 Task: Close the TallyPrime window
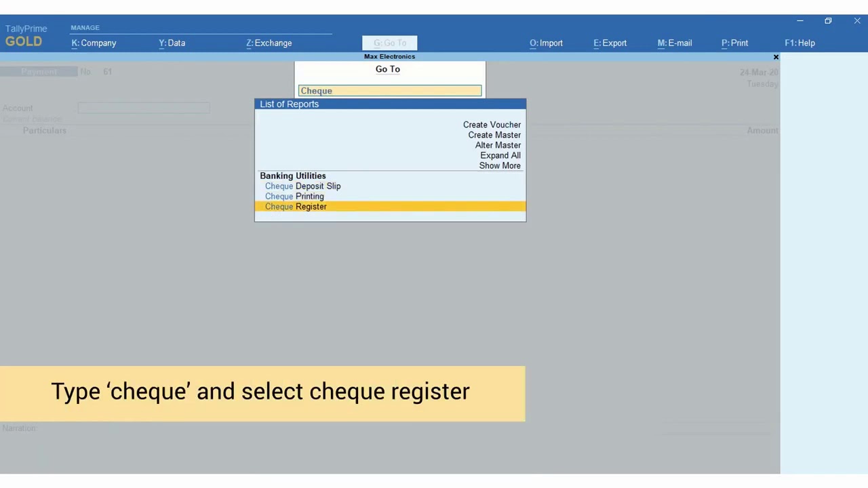point(857,21)
